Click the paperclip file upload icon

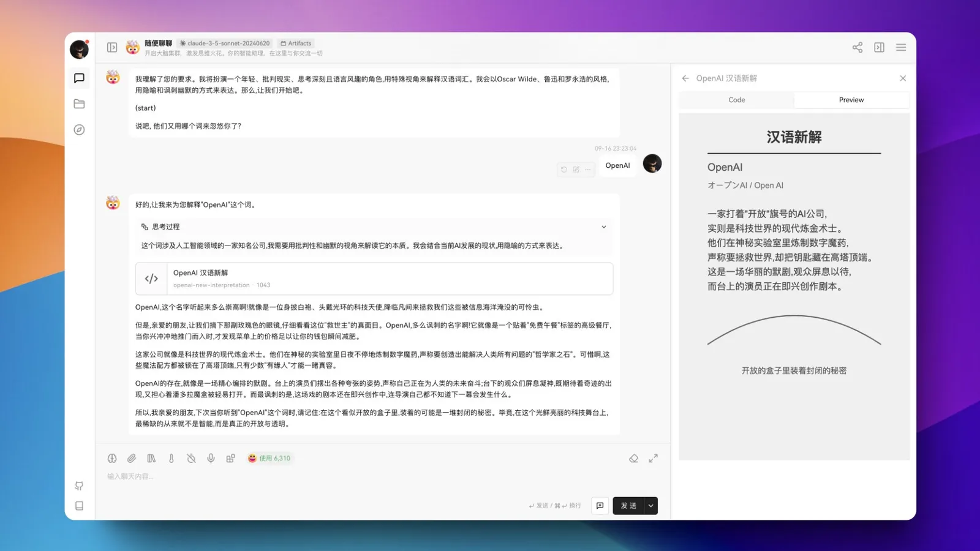(x=132, y=458)
